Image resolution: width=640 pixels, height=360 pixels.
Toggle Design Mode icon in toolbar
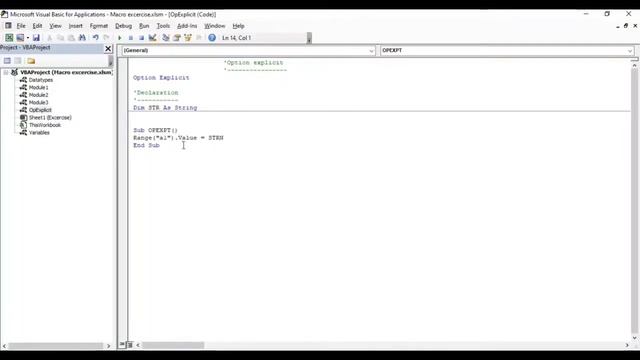(152, 38)
